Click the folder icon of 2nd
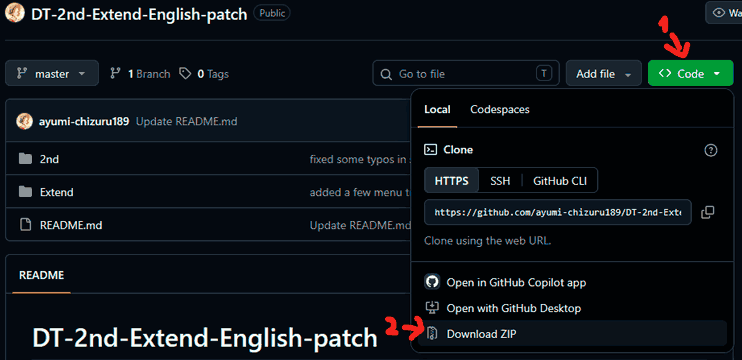742x360 pixels. [25, 159]
